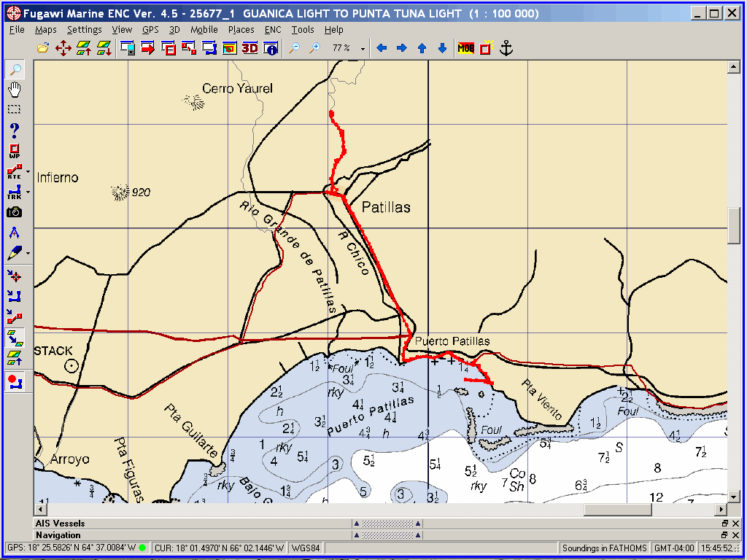Open the Help menu
Screen dimensions: 747x560
(x=334, y=29)
